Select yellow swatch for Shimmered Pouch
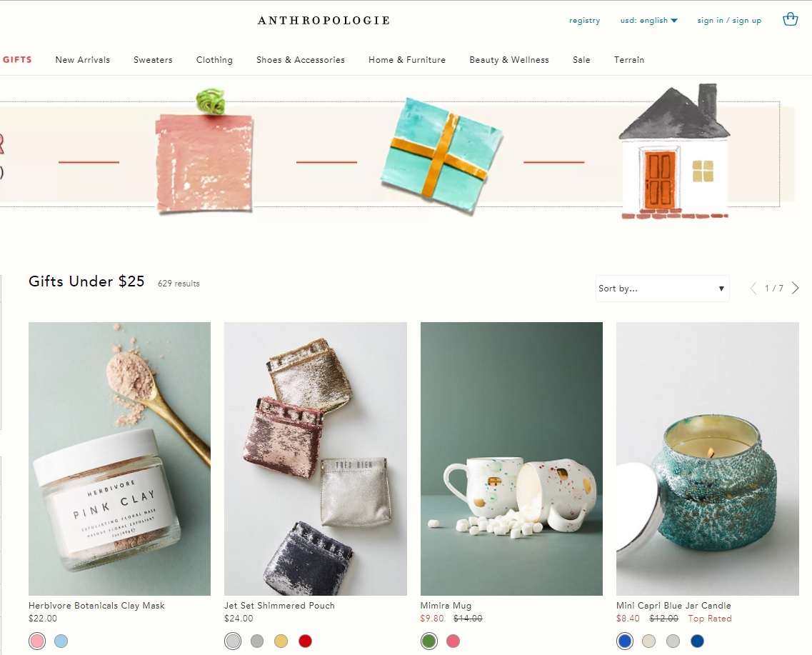Image resolution: width=812 pixels, height=655 pixels. pos(281,641)
